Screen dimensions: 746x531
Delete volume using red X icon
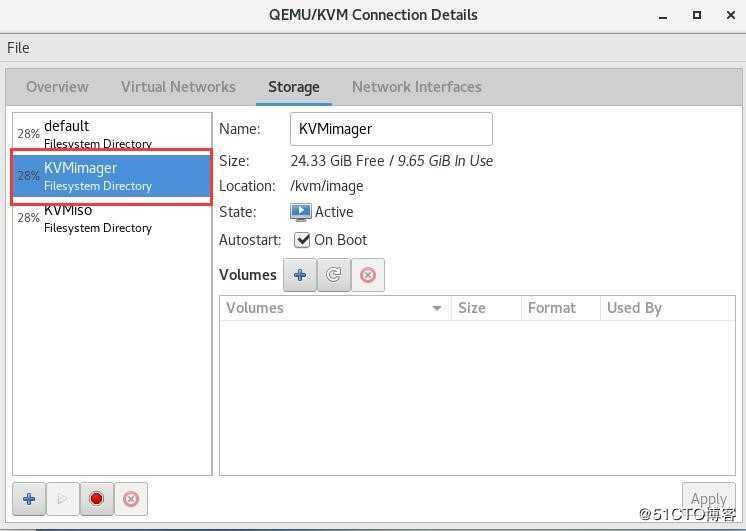(368, 275)
